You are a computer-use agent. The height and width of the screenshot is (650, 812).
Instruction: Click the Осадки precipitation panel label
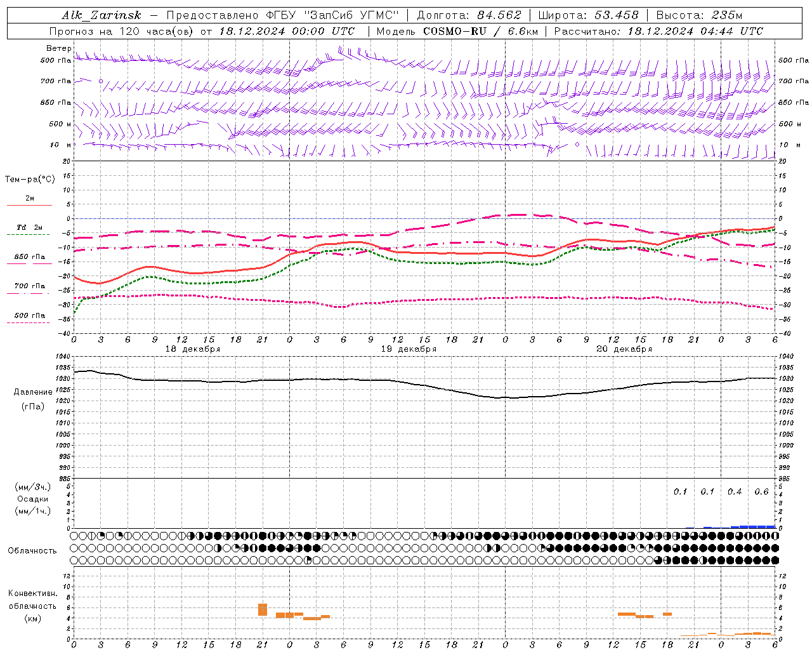(x=33, y=499)
